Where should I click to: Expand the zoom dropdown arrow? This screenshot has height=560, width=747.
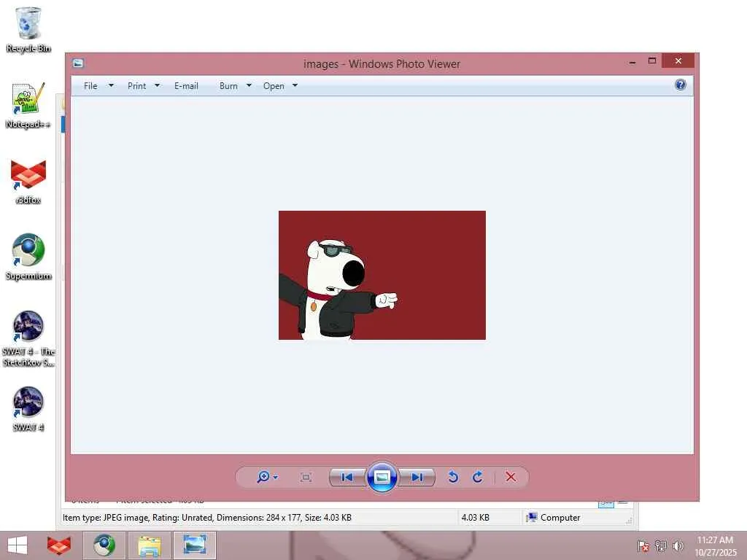coord(275,477)
